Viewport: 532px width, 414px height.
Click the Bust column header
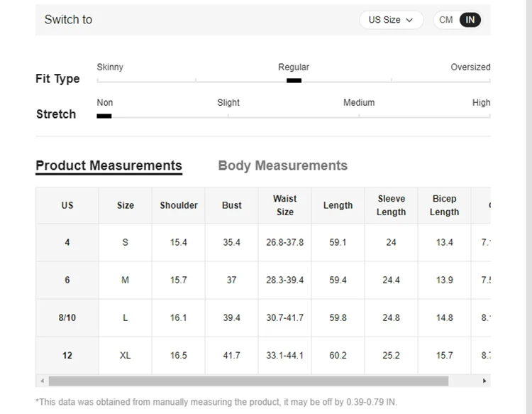tap(232, 205)
